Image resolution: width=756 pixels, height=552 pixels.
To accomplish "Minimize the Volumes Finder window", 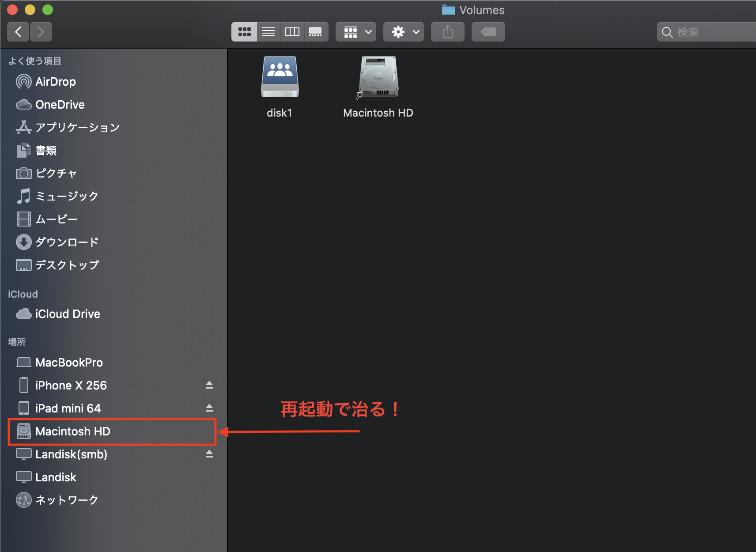I will 30,10.
